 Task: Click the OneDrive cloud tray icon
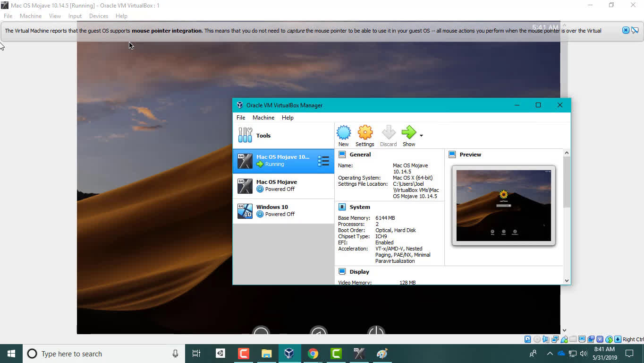click(x=561, y=354)
